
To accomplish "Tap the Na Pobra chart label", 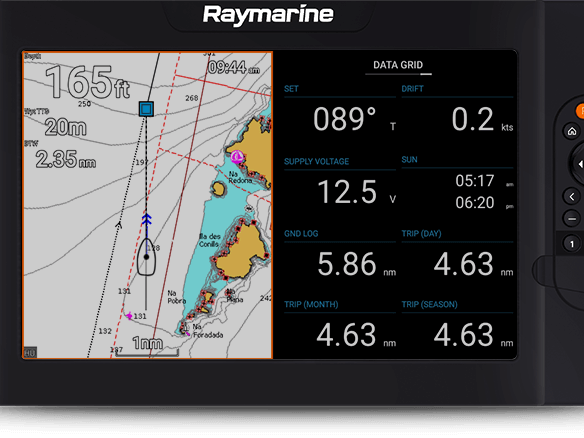I will click(176, 297).
